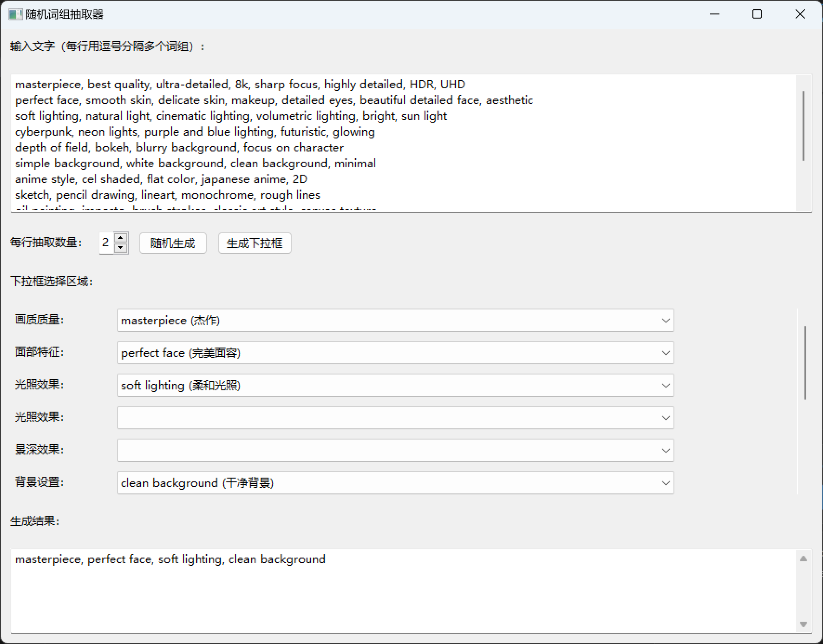Click the input text area scrollbar thumb

tap(803, 126)
